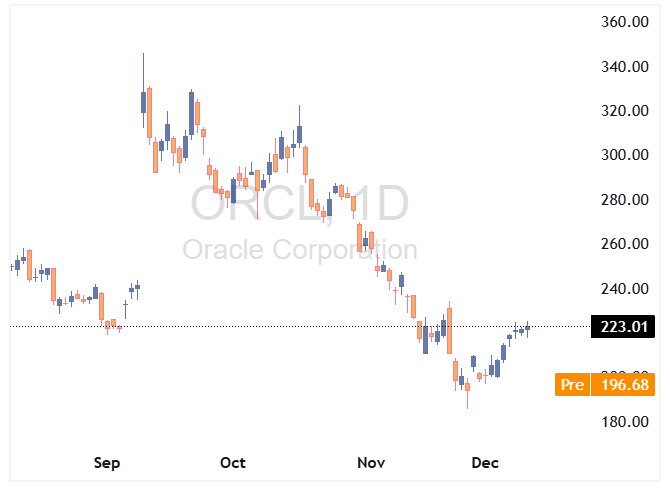Click the Oracle Corporation watermark text

coord(300,249)
